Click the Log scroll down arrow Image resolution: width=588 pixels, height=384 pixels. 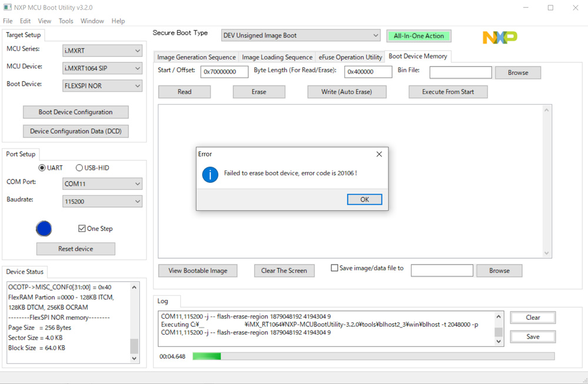point(499,341)
